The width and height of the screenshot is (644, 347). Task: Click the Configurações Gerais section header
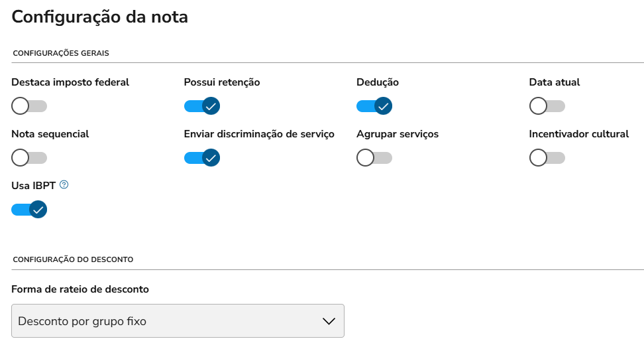[x=60, y=52]
